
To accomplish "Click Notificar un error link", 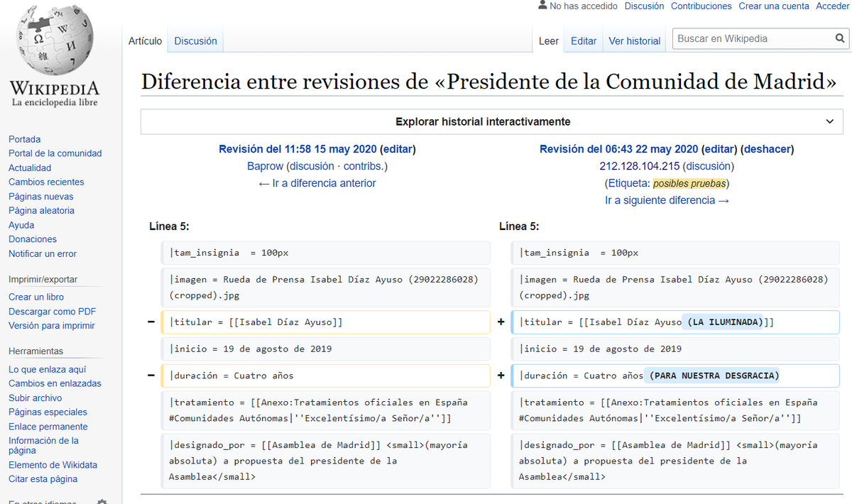I will 43,253.
